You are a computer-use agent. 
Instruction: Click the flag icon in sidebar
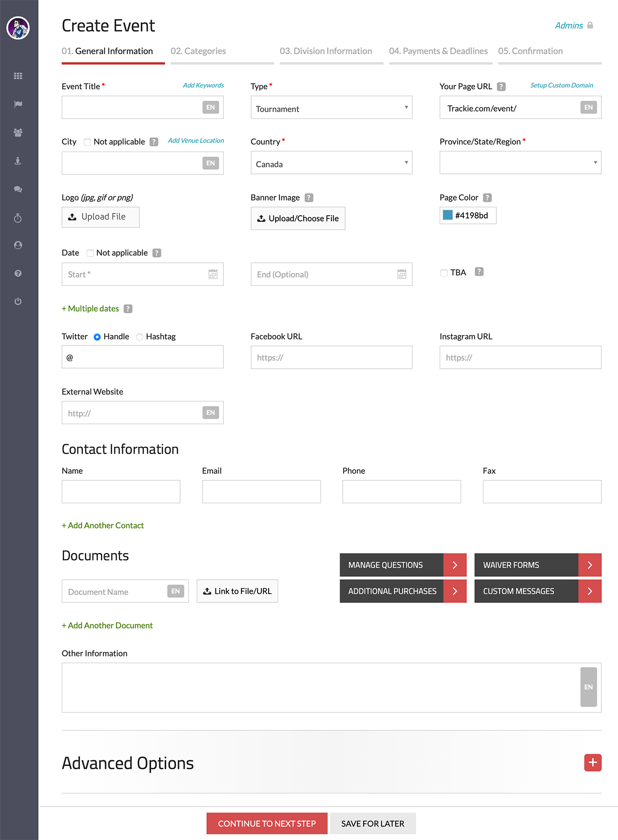(x=18, y=104)
